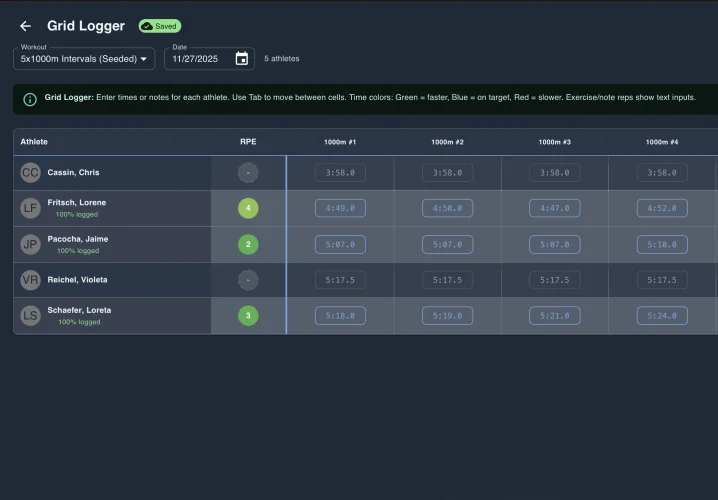Edit Fritsch's 1000m #2 time 4:50.0

pyautogui.click(x=447, y=208)
